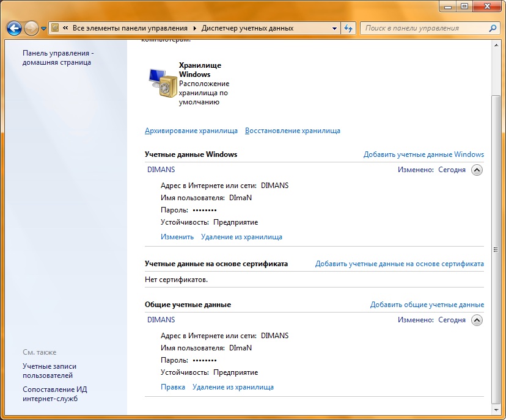Screen dimensions: 506x420
Task: Click the scrollbar down arrow
Action: [x=496, y=410]
